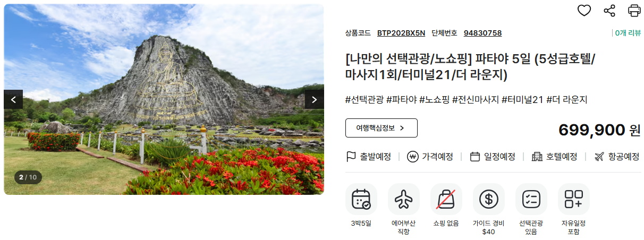Select the 에어부산 직항 airplane icon
644x240 pixels.
[404, 199]
